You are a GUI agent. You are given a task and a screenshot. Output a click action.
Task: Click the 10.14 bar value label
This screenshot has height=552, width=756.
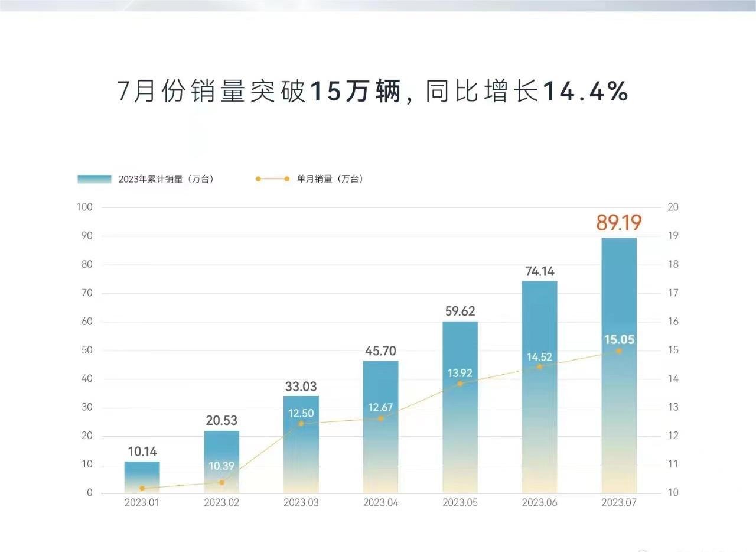(x=142, y=452)
